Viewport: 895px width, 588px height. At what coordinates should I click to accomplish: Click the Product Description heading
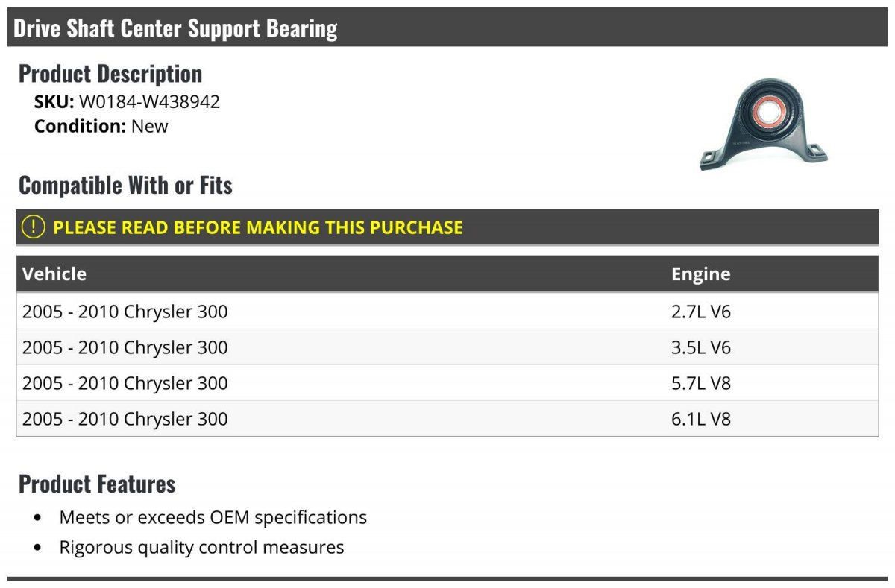click(x=110, y=74)
